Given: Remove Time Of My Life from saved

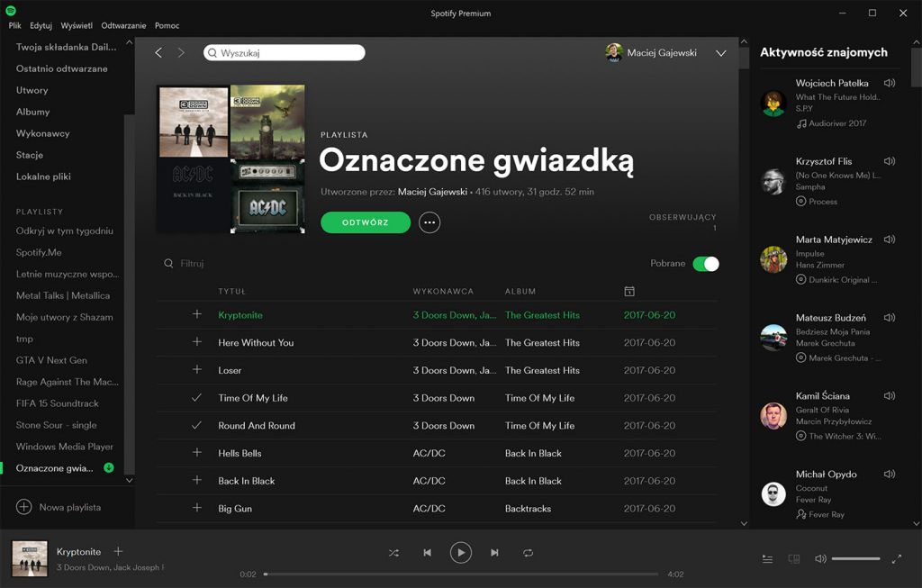Looking at the screenshot, I should pyautogui.click(x=197, y=397).
